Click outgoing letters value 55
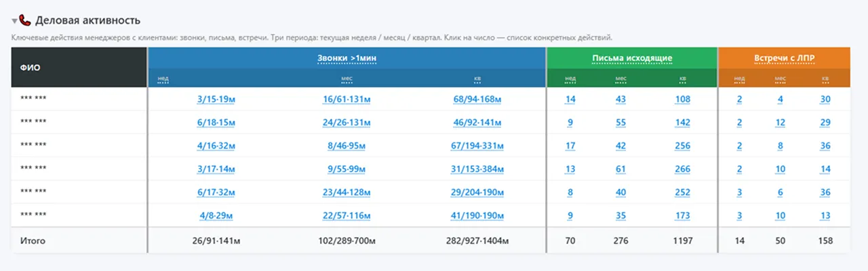This screenshot has width=868, height=271. coord(620,123)
